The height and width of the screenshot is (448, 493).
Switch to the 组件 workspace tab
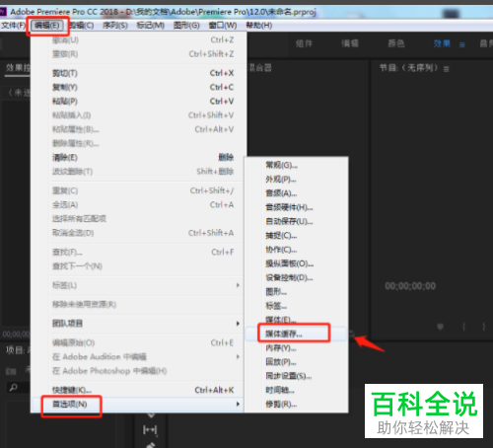click(x=304, y=43)
